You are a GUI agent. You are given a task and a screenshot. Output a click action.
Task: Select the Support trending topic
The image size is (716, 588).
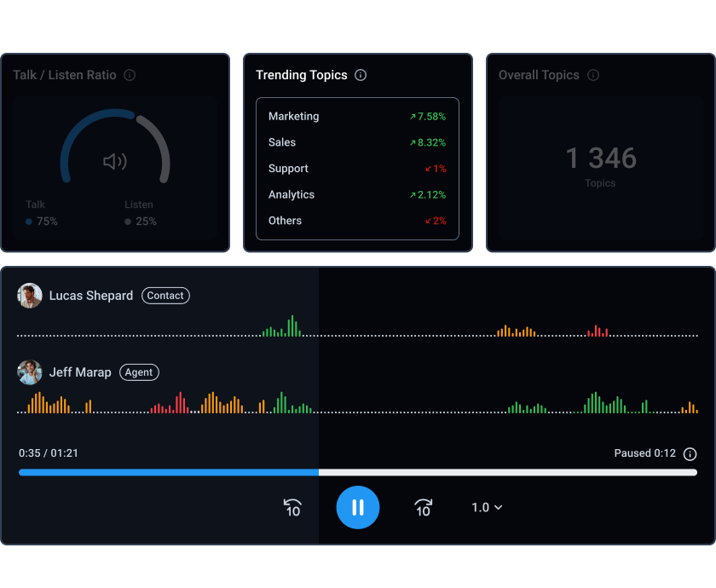[x=357, y=169]
